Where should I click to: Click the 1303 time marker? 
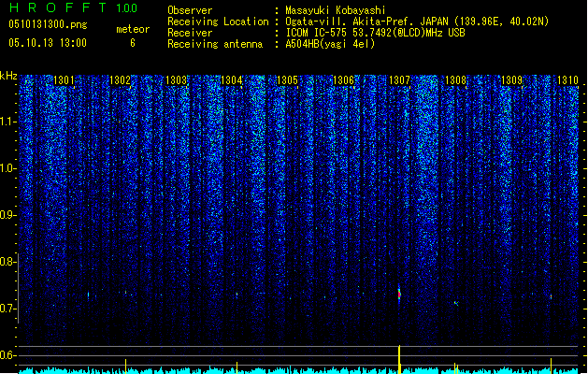(176, 80)
